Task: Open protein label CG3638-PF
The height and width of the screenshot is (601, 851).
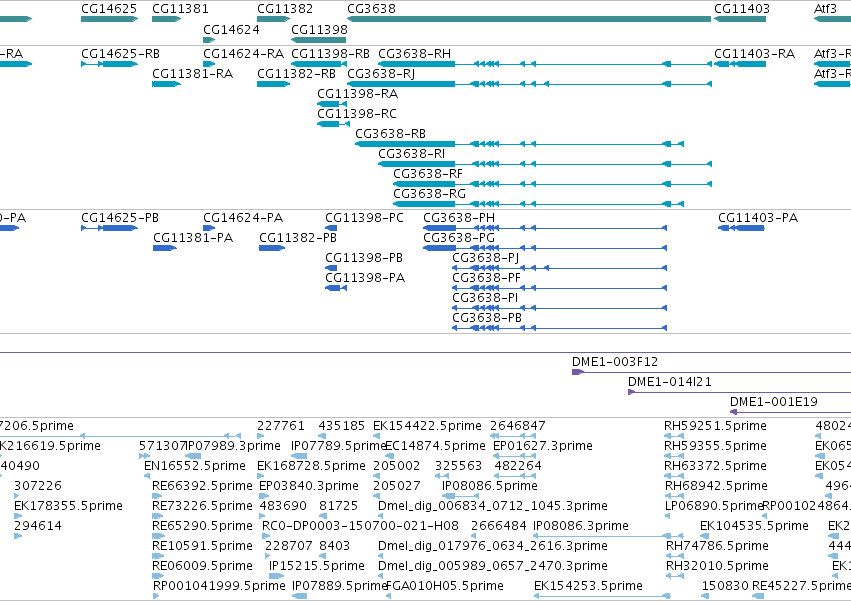Action: (486, 278)
